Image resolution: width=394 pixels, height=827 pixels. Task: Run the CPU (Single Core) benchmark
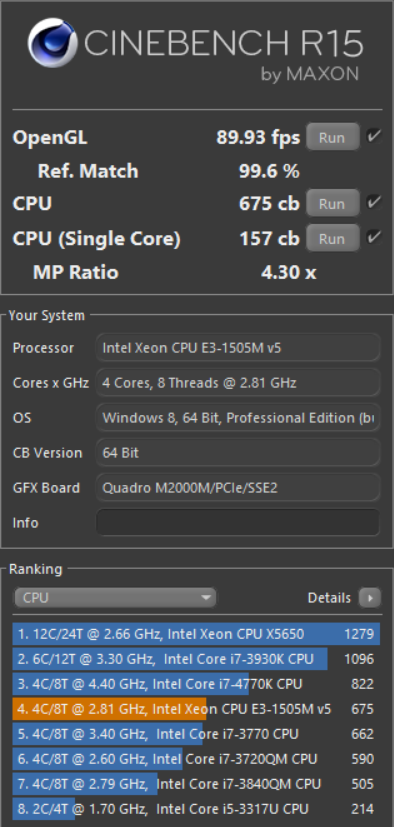[332, 238]
